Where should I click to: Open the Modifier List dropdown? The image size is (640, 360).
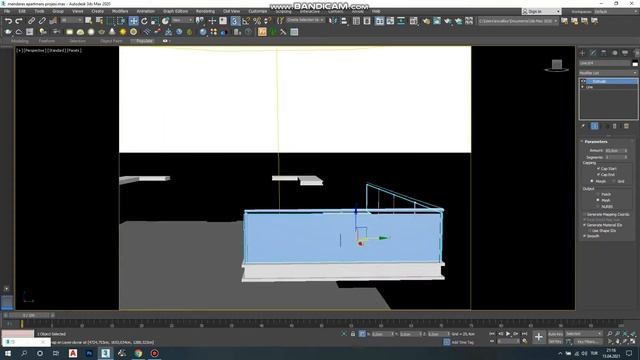[x=608, y=73]
